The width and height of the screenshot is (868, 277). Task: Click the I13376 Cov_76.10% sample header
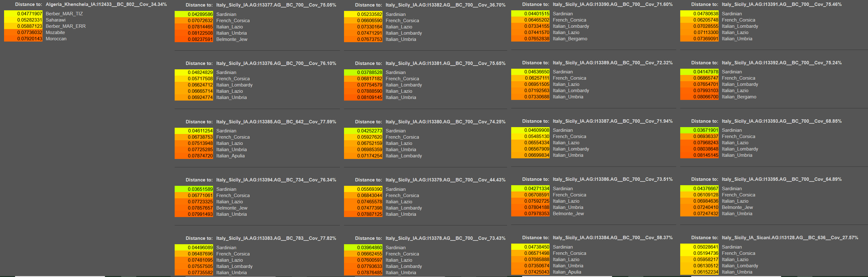pos(276,63)
